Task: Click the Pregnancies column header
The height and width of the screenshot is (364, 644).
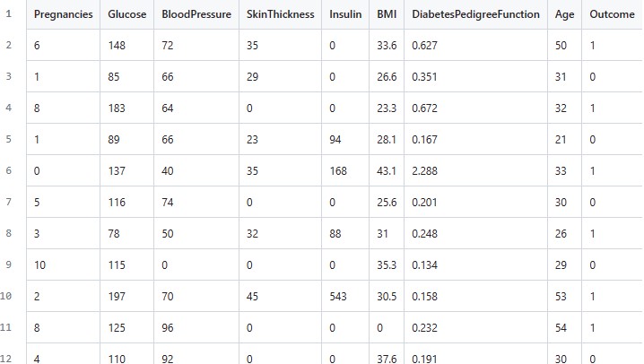Action: tap(63, 14)
